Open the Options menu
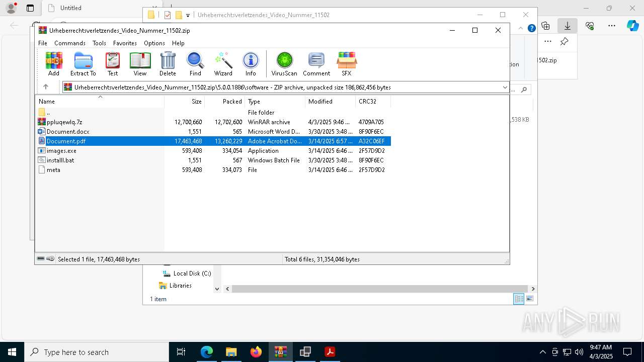The width and height of the screenshot is (644, 362). [x=154, y=43]
